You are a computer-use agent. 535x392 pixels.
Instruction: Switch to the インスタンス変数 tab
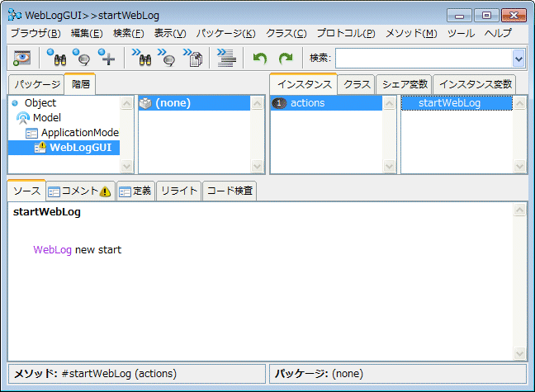pyautogui.click(x=475, y=84)
